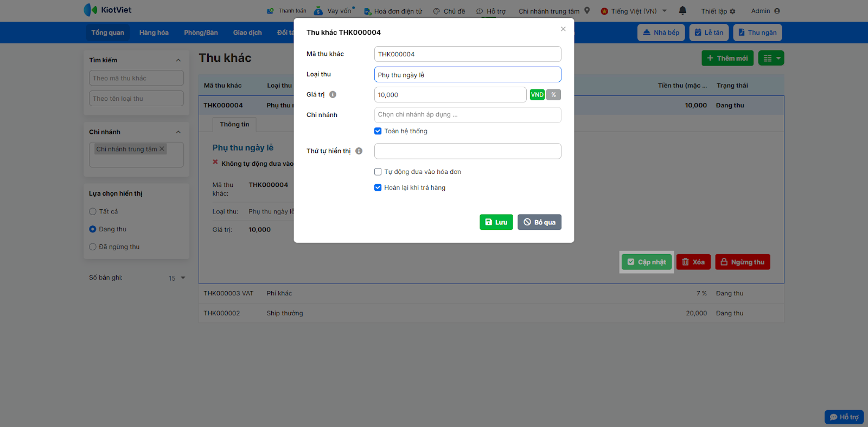Select Đã ngừng thu display option

click(x=93, y=247)
